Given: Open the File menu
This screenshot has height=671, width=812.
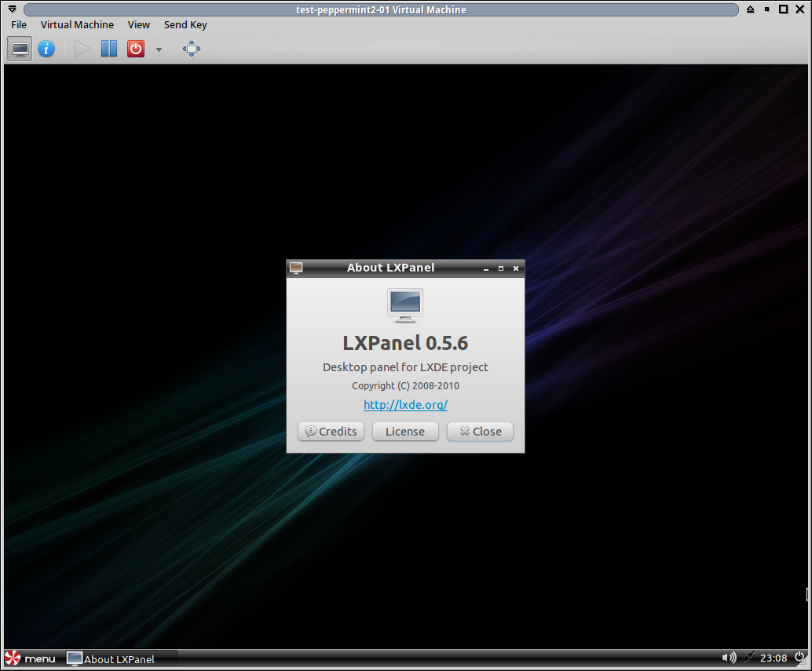Looking at the screenshot, I should pyautogui.click(x=19, y=25).
